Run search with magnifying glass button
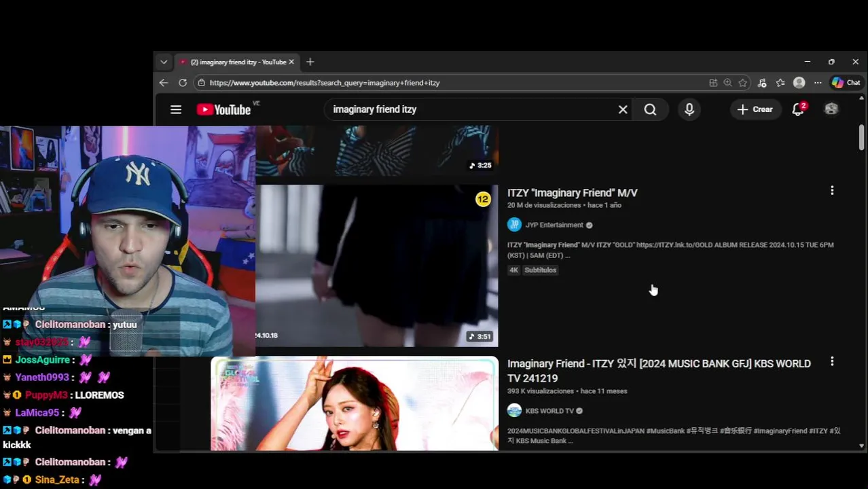The height and width of the screenshot is (489, 868). 650,109
